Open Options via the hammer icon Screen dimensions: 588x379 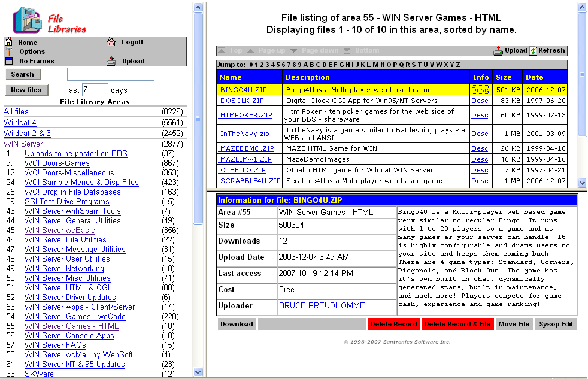pyautogui.click(x=8, y=51)
